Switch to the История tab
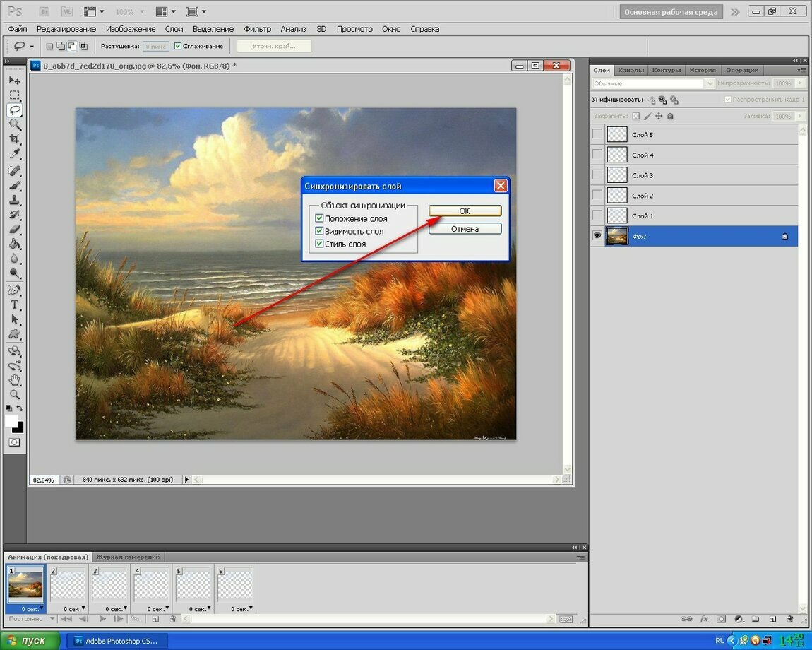This screenshot has width=812, height=650. click(x=703, y=70)
